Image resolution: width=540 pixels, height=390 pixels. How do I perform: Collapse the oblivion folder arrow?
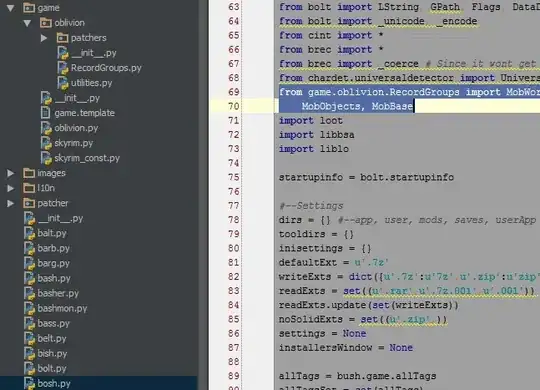(27, 23)
